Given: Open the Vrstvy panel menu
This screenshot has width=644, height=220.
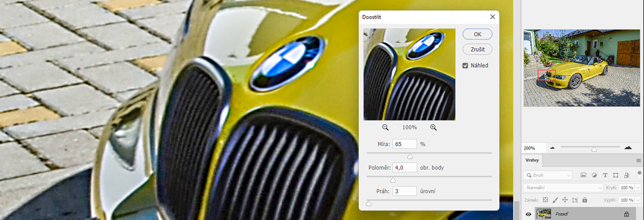Looking at the screenshot, I should [x=638, y=160].
